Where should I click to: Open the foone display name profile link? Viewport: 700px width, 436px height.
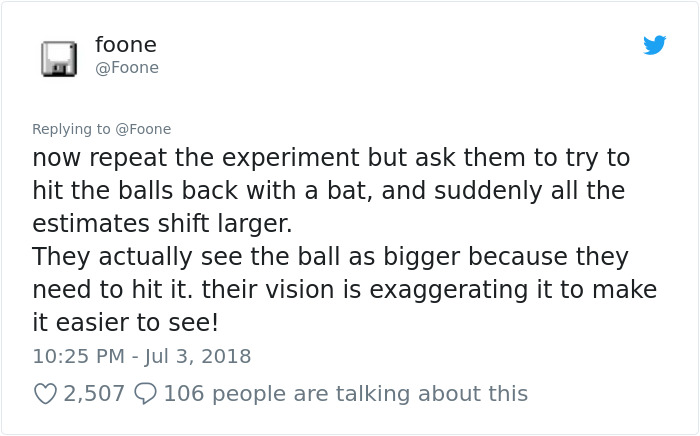click(x=125, y=45)
